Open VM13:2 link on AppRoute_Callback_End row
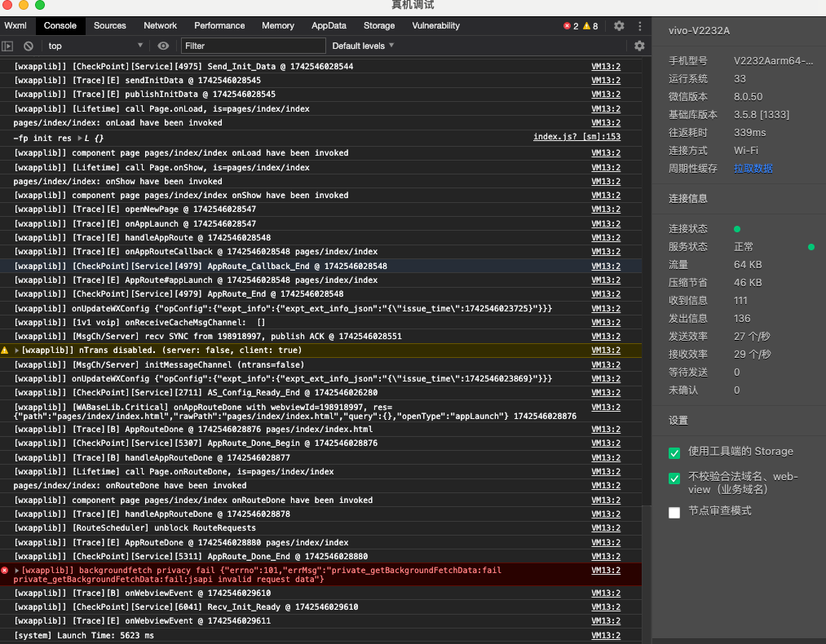Viewport: 826px width, 644px height. tap(606, 267)
